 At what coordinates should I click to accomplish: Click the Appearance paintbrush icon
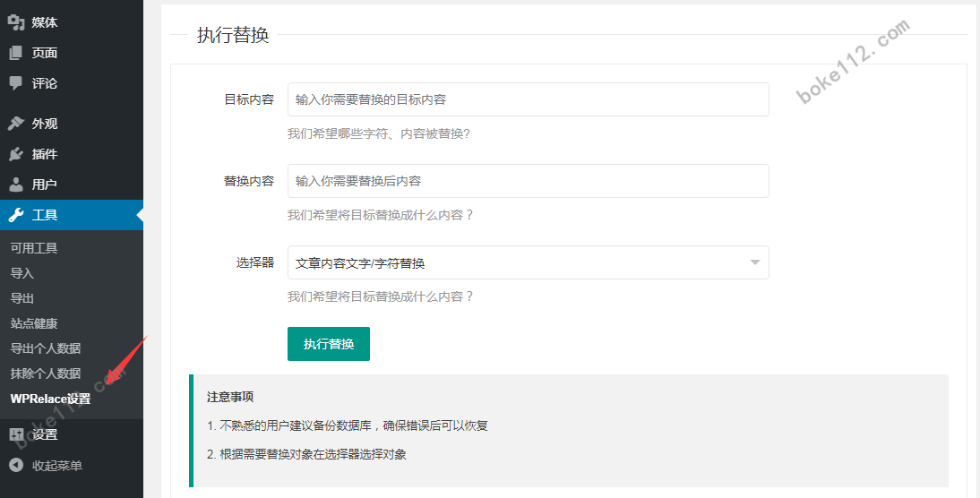point(16,124)
